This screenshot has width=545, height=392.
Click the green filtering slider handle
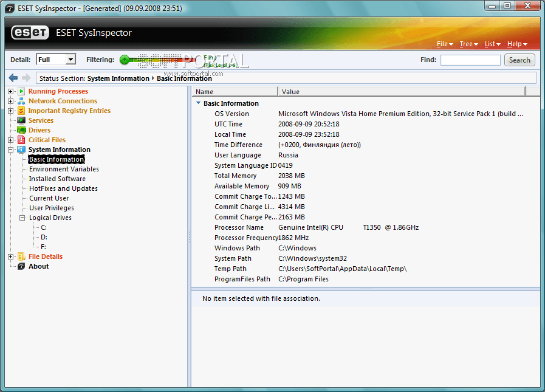(x=124, y=60)
